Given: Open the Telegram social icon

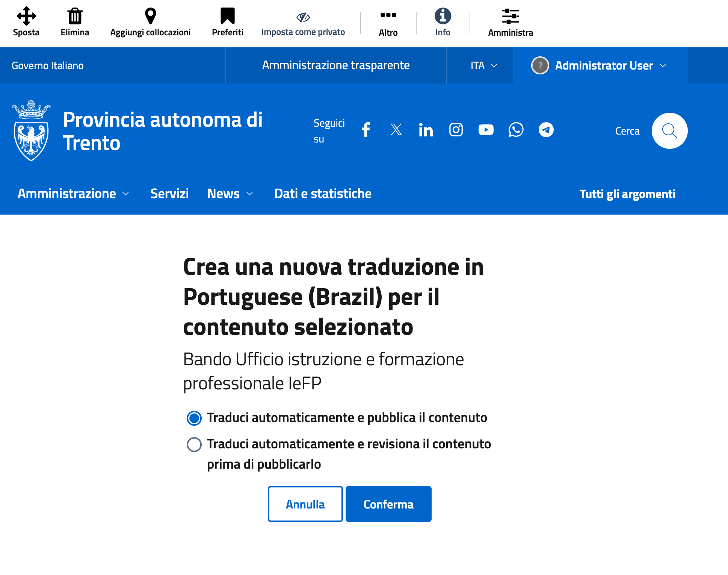Looking at the screenshot, I should [546, 130].
